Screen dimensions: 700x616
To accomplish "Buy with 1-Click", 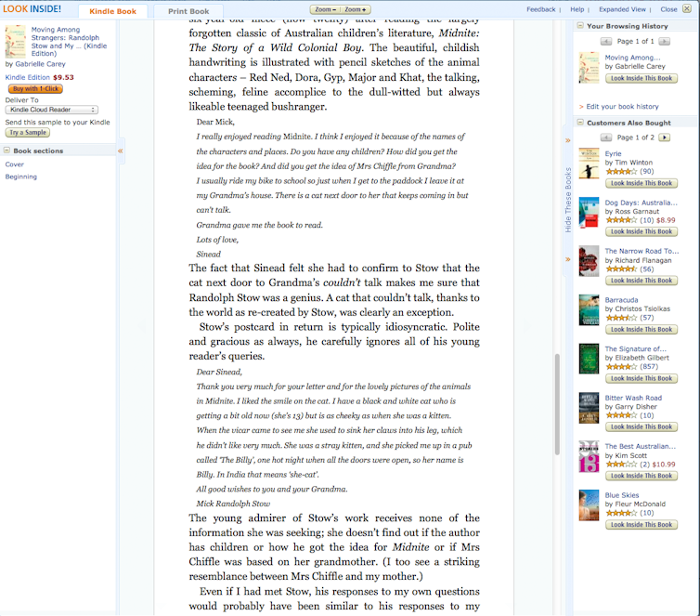I will [35, 89].
